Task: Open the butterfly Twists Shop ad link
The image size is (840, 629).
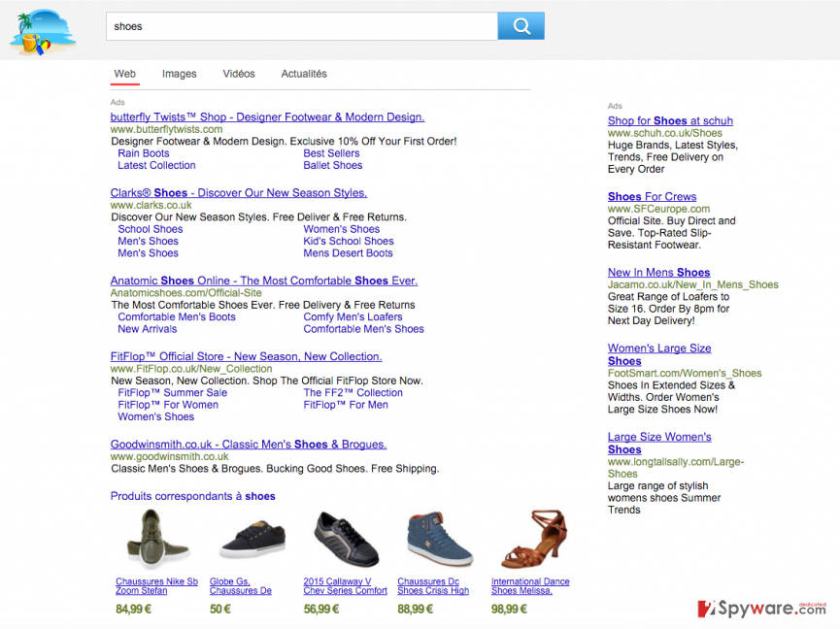Action: coord(267,116)
